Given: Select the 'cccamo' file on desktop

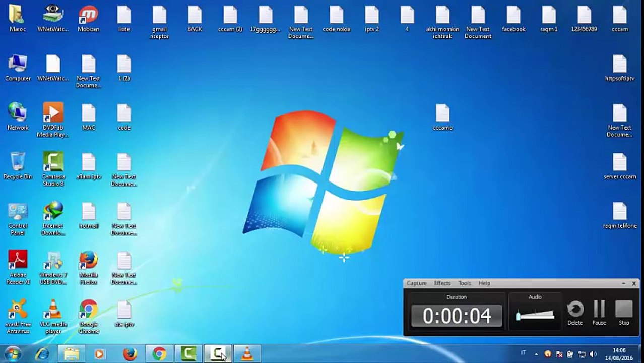Looking at the screenshot, I should [442, 117].
